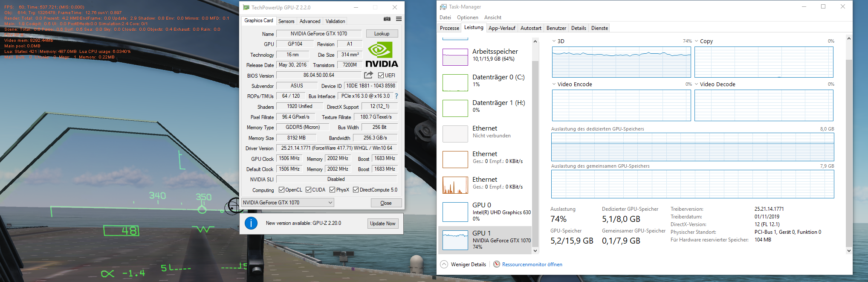868x282 pixels.
Task: Toggle the CUDA checkbox
Action: (308, 190)
